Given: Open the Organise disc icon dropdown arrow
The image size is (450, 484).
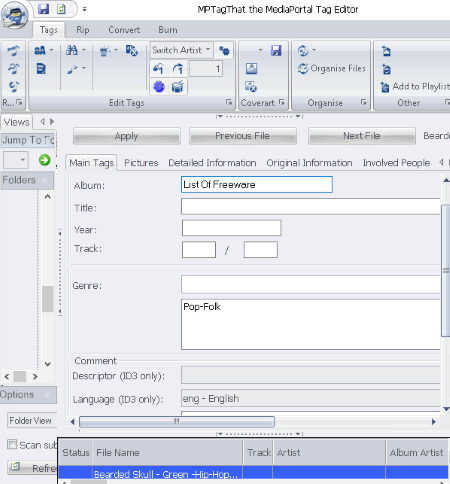Looking at the screenshot, I should point(314,50).
